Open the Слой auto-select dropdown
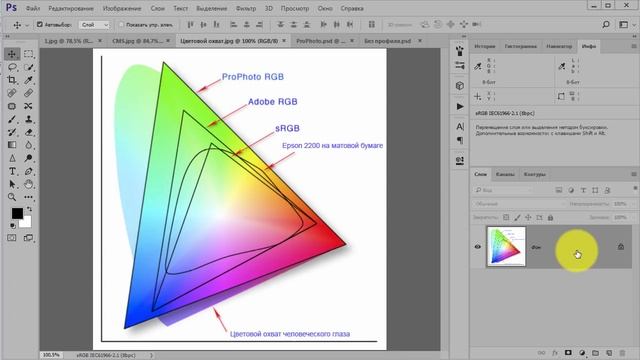 94,25
